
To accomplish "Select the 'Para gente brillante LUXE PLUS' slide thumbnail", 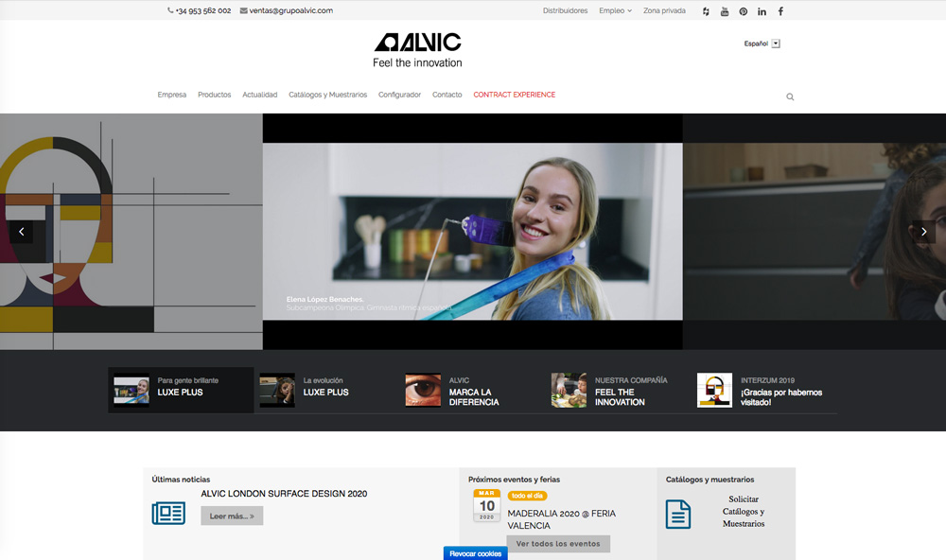I will [x=181, y=390].
